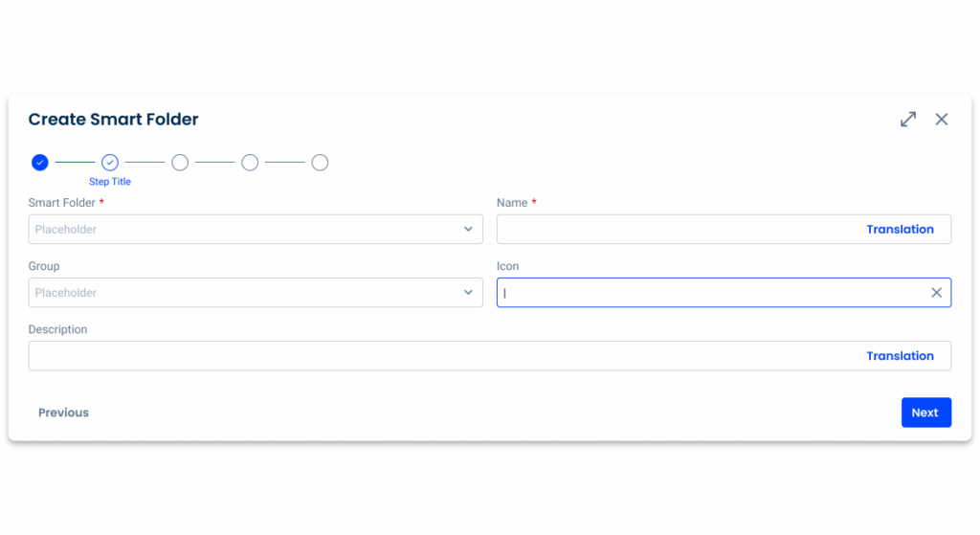Jump to the third step circle
980x535 pixels.
(180, 163)
